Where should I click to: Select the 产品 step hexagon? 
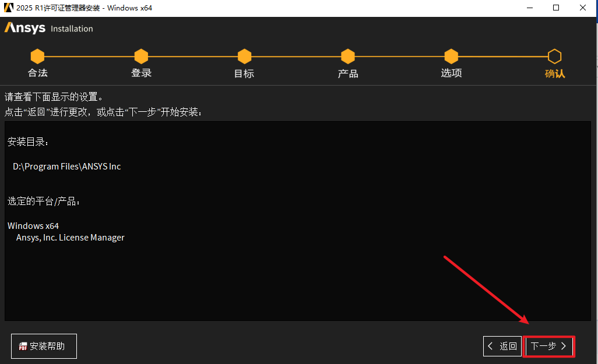[x=348, y=56]
